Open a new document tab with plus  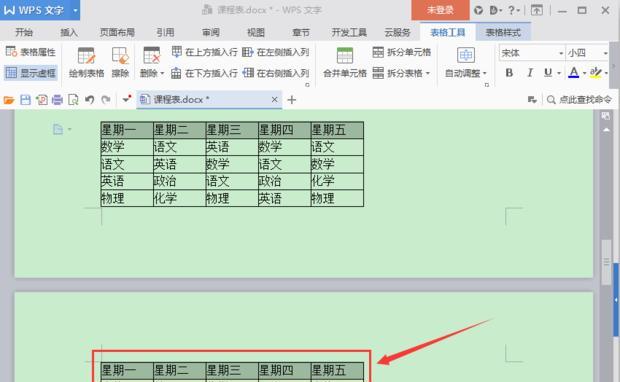click(291, 100)
